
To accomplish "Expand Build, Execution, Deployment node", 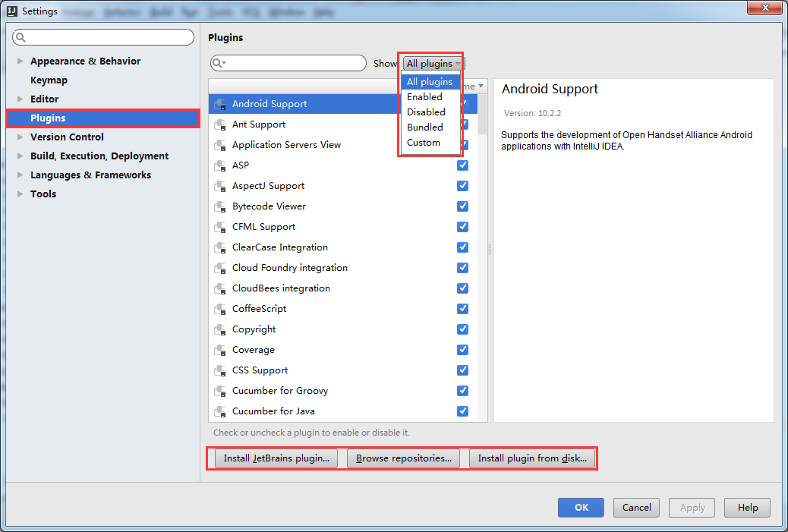I will (x=20, y=156).
